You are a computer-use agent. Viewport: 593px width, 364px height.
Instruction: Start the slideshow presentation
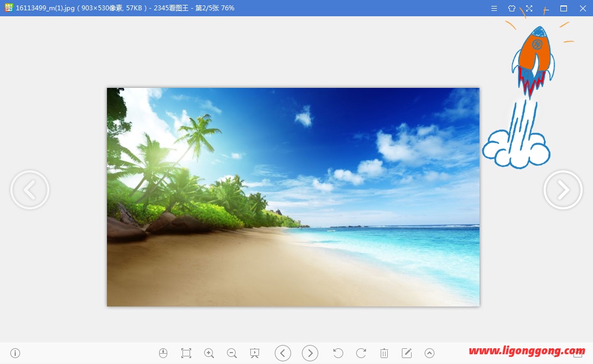[255, 353]
